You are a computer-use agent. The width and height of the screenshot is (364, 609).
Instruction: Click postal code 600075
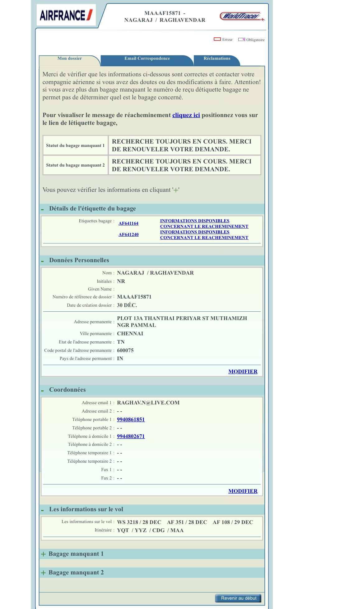click(x=125, y=350)
